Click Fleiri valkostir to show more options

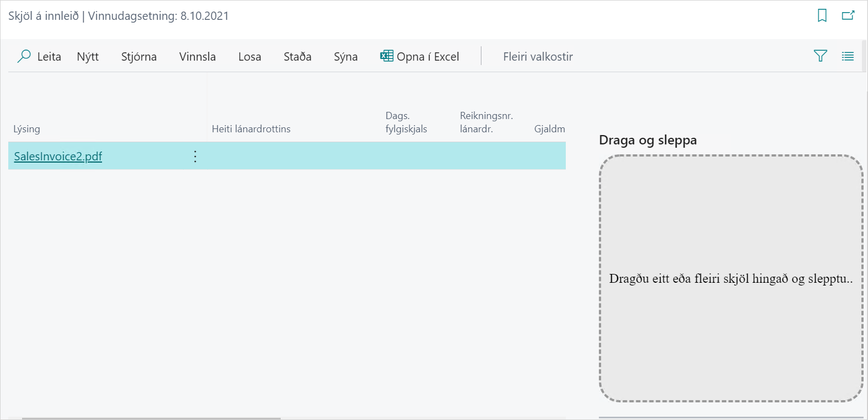click(538, 57)
